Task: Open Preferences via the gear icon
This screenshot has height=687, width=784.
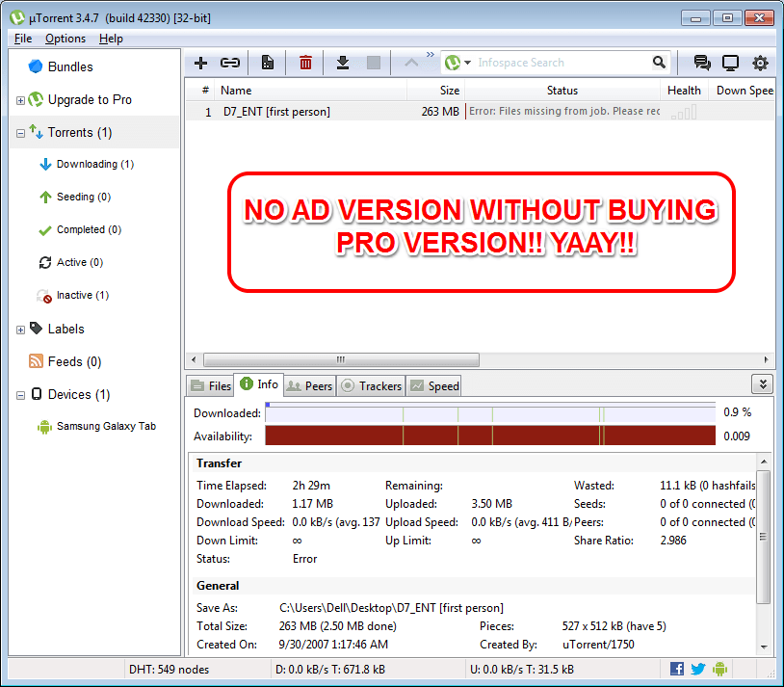Action: (760, 63)
